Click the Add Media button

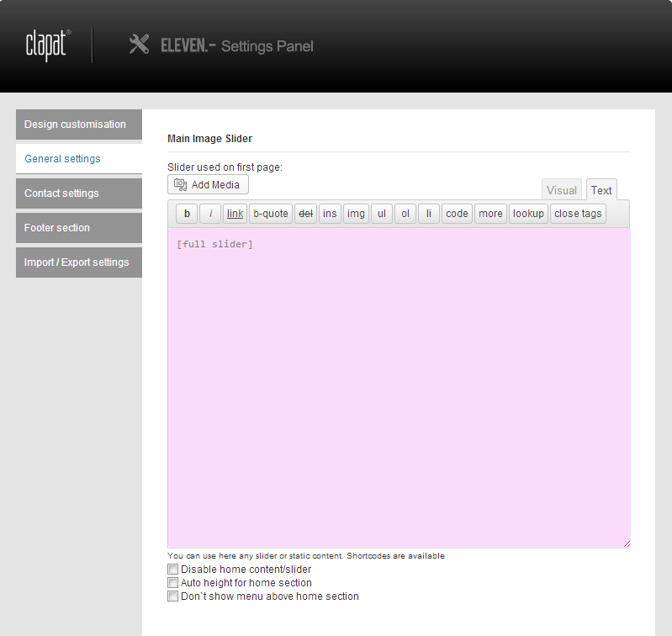click(208, 184)
